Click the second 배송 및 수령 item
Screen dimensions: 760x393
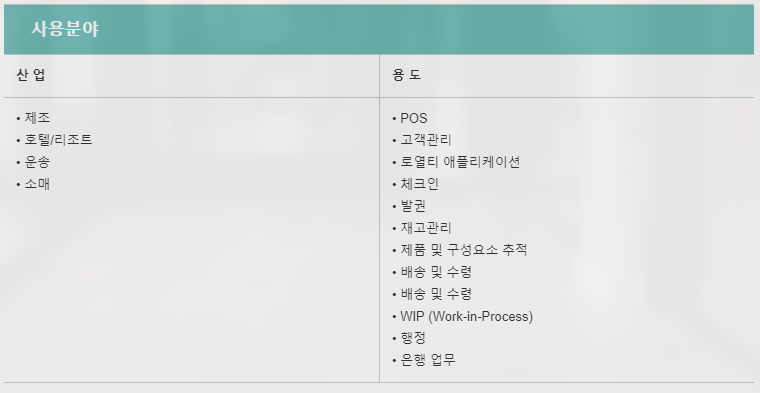click(x=436, y=294)
